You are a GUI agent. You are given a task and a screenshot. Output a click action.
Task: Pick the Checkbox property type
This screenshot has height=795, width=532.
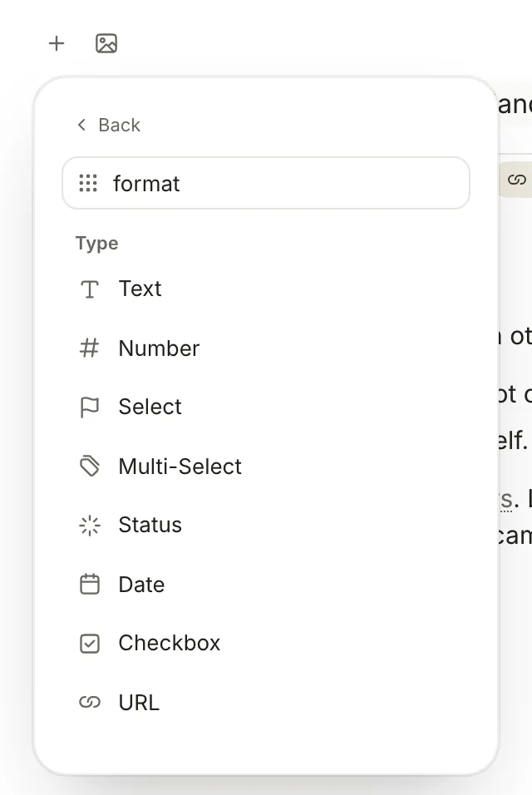(x=266, y=644)
